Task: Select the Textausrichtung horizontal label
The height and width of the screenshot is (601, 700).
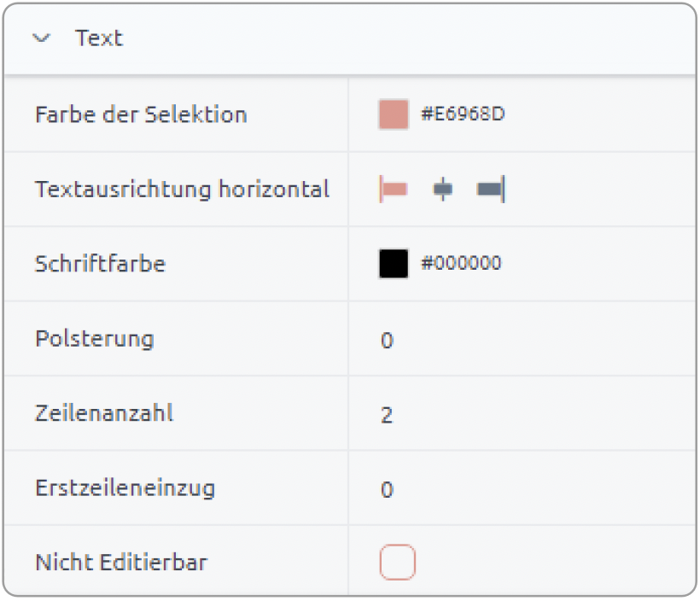Action: [x=182, y=190]
